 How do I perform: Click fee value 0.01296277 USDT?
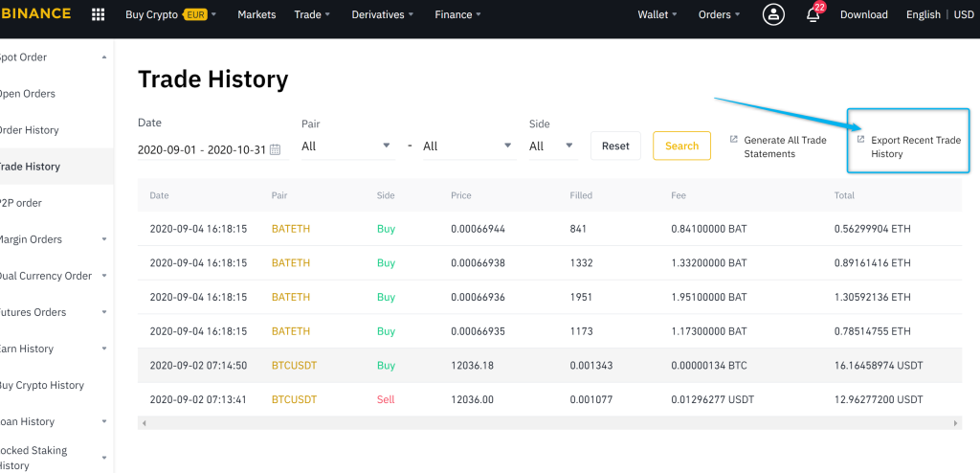(712, 399)
